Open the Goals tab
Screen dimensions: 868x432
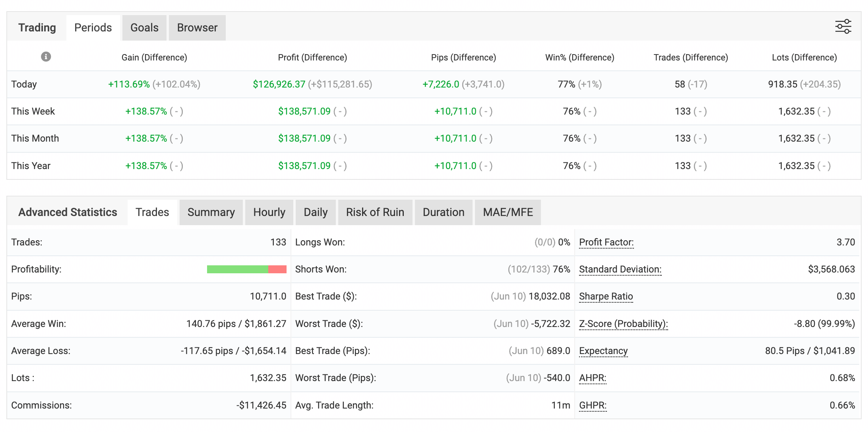pos(144,28)
